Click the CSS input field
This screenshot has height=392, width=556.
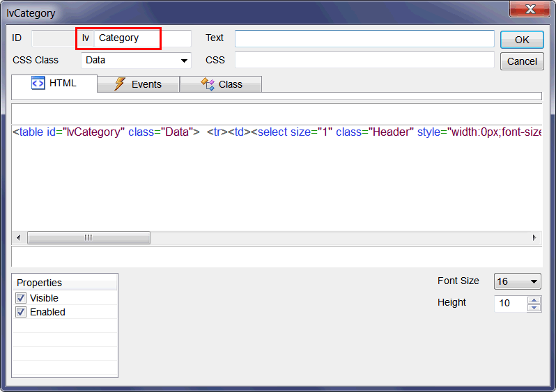[364, 60]
